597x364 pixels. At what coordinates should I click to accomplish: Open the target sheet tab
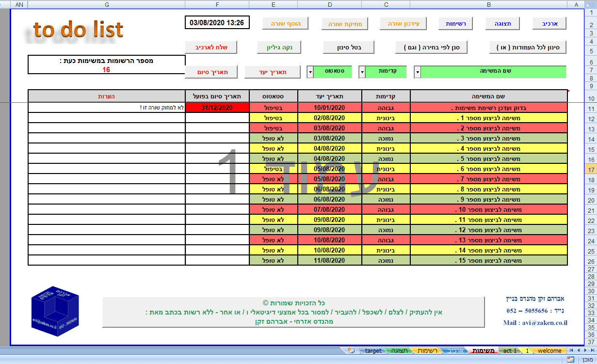373,350
